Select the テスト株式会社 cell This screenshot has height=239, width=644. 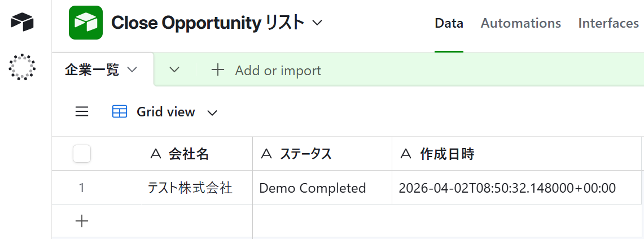tap(190, 188)
